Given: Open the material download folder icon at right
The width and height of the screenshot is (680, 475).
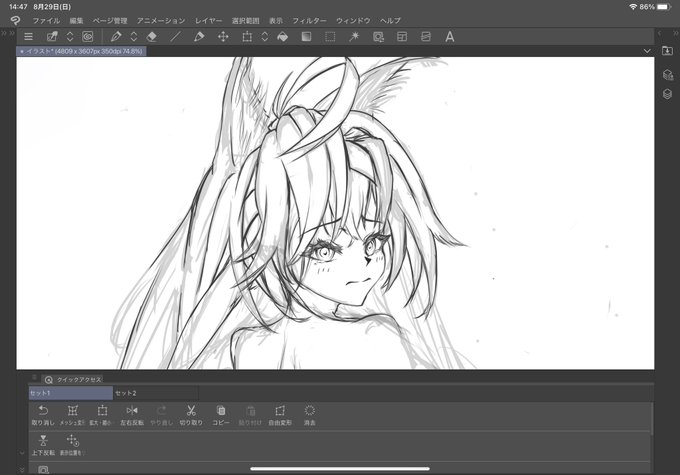Looking at the screenshot, I should click(667, 51).
